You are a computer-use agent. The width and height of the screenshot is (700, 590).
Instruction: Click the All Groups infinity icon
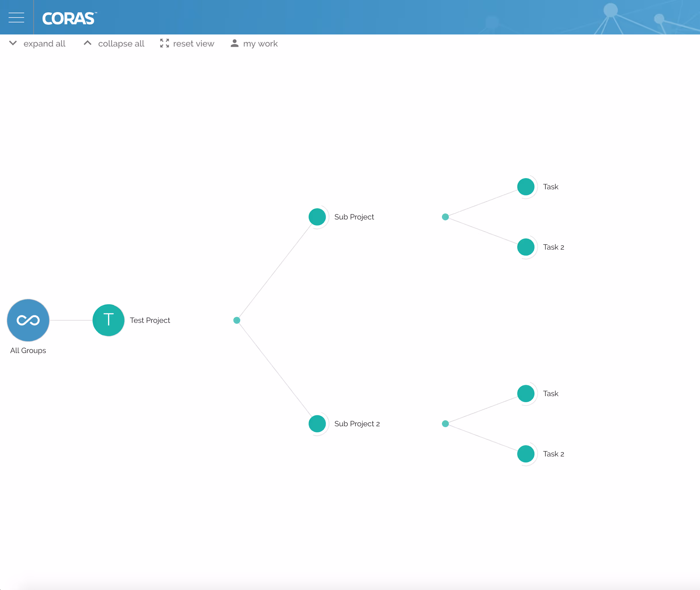[x=28, y=320]
